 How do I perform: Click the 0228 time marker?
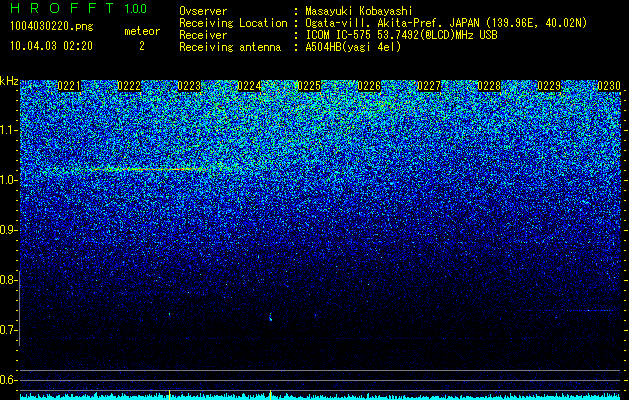pyautogui.click(x=489, y=86)
